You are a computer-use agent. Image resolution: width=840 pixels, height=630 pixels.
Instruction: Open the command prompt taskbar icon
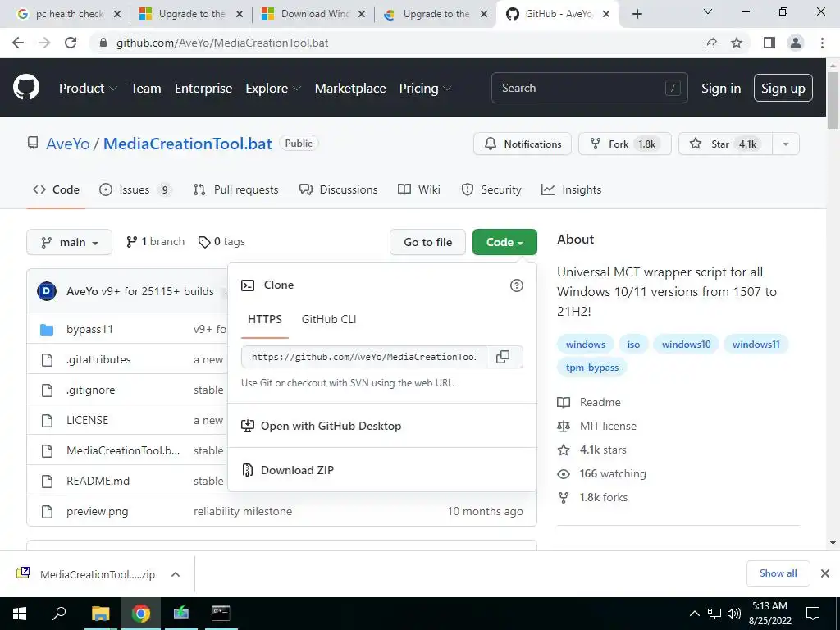(x=221, y=614)
